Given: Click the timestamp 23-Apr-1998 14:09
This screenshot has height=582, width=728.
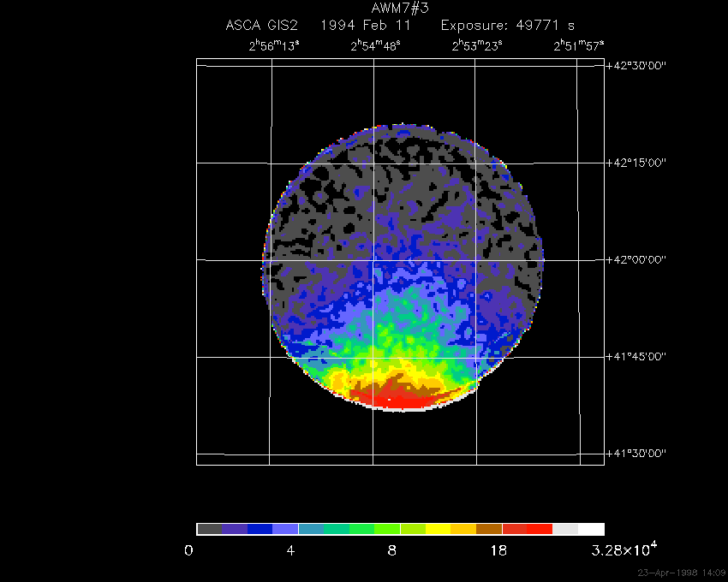Looking at the screenshot, I should coord(681,573).
